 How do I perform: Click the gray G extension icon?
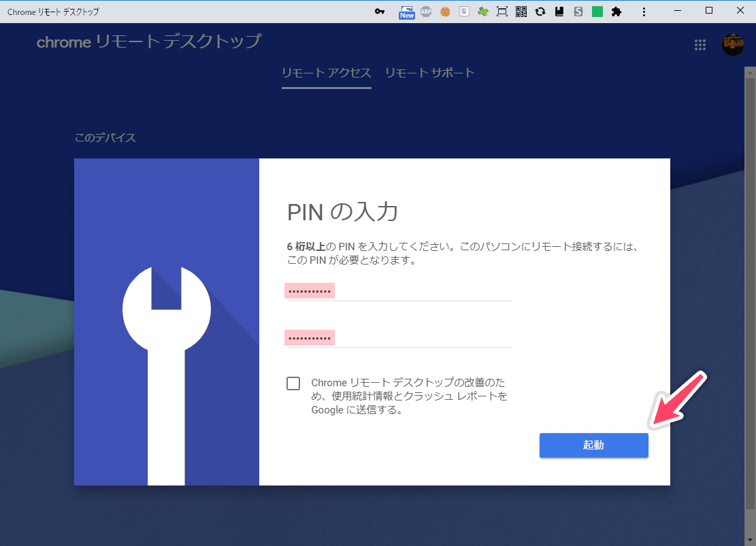pyautogui.click(x=464, y=12)
